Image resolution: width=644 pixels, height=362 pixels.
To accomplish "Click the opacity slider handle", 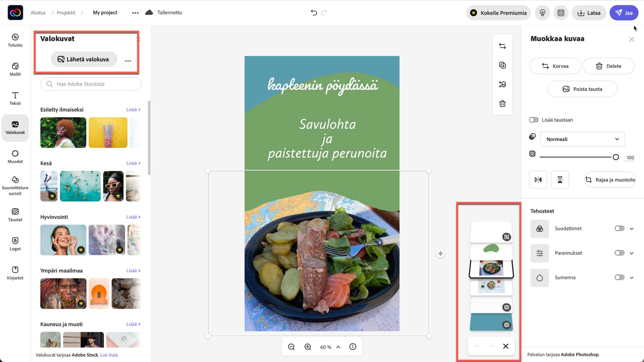I will coord(616,157).
